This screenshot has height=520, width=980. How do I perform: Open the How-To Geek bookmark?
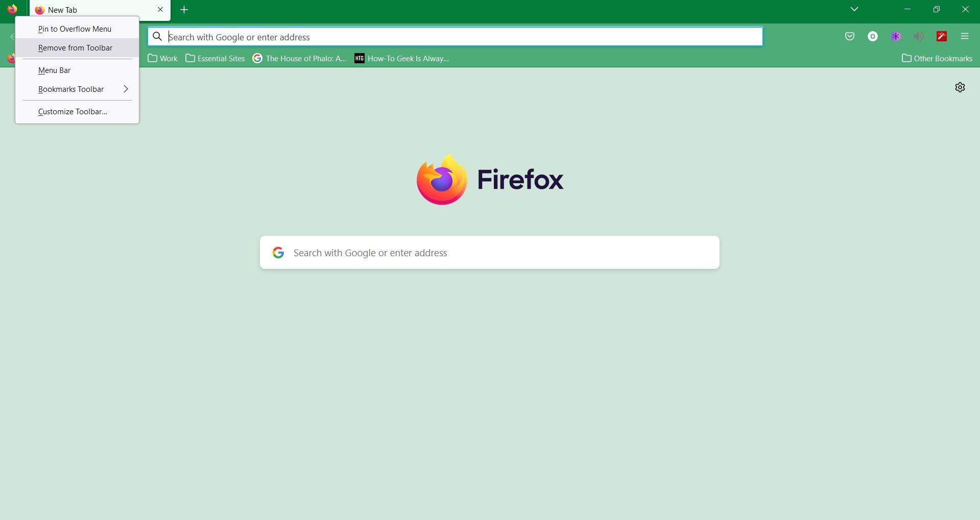pos(401,58)
